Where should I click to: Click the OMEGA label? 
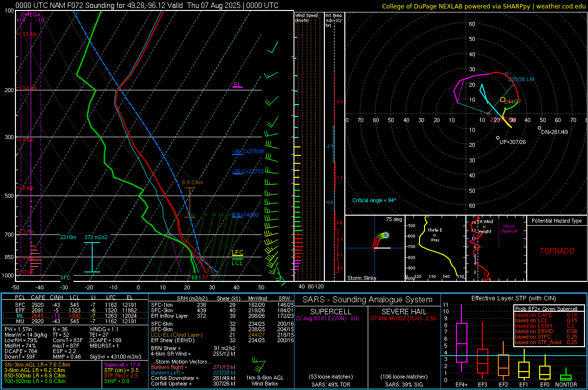(31, 14)
